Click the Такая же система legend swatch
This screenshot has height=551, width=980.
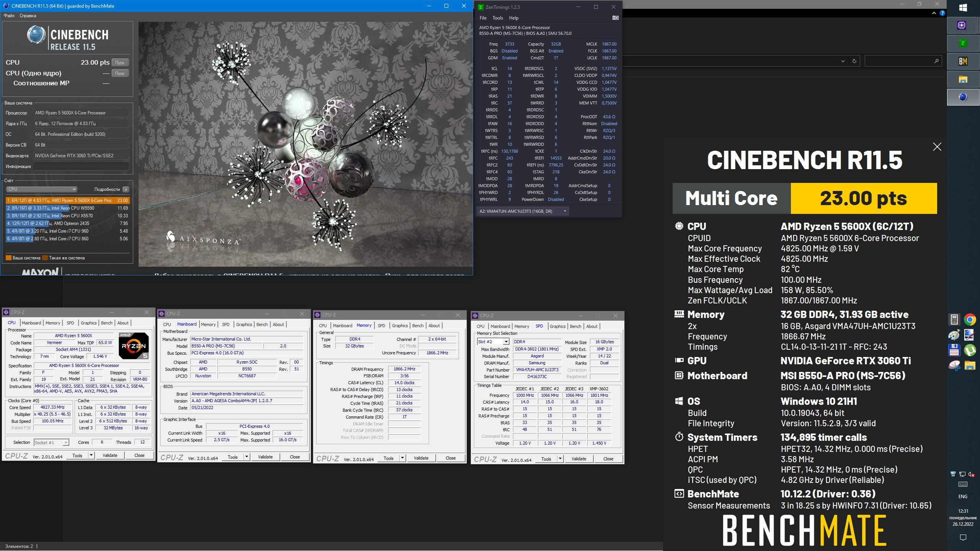[45, 258]
